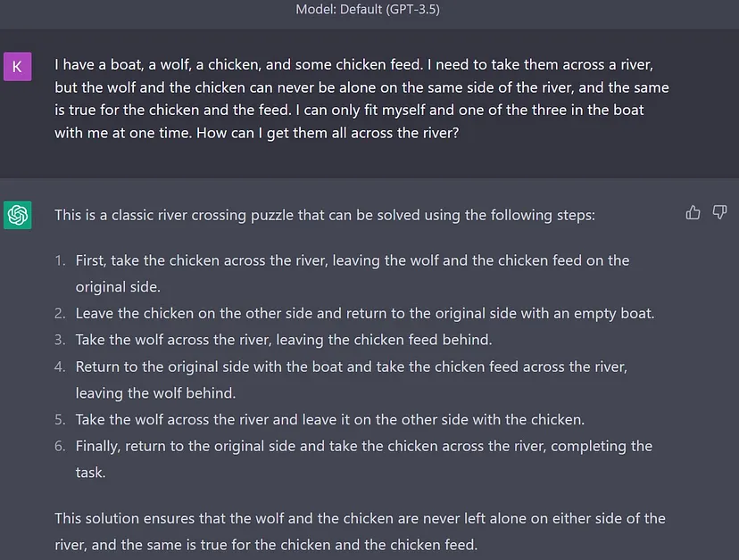This screenshot has width=739, height=560.
Task: Click list numeral 2 in the response
Action: tap(60, 314)
